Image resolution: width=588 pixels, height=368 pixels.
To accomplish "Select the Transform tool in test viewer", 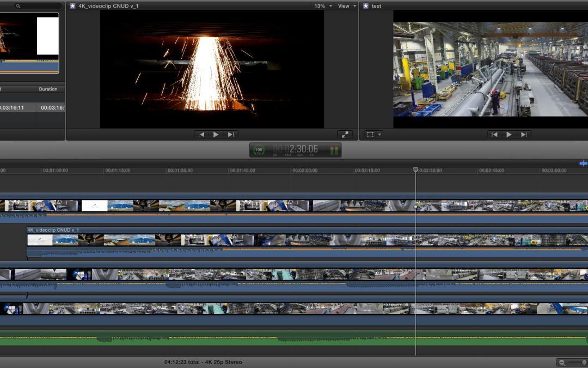I will tap(370, 135).
